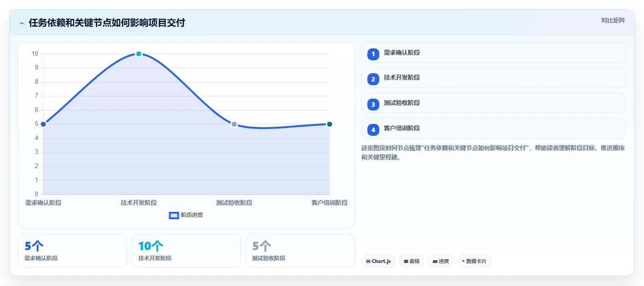Click the 需求确认阶段 x-axis label
Viewport: 644px width, 286px height.
43,203
